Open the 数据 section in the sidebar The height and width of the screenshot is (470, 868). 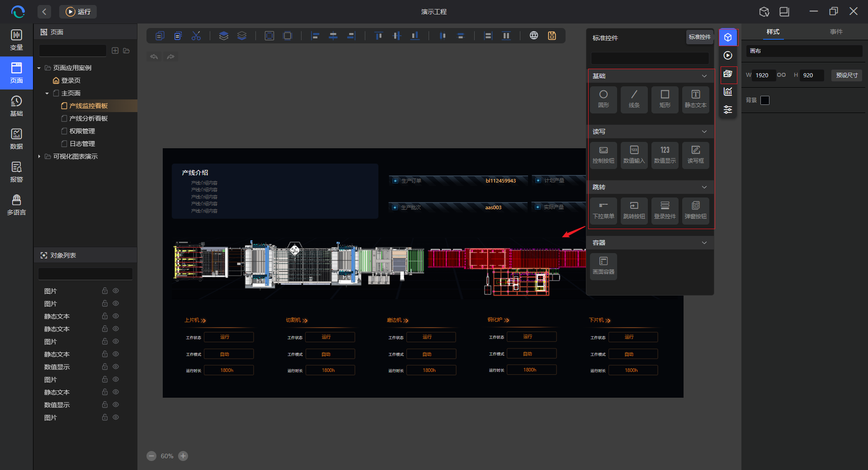(x=16, y=139)
